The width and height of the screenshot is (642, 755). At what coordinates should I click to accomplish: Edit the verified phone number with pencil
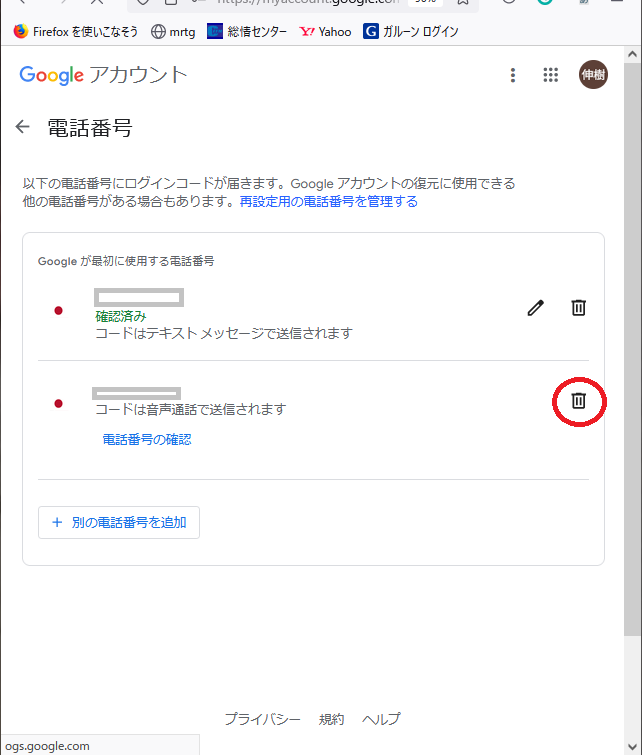pos(536,308)
